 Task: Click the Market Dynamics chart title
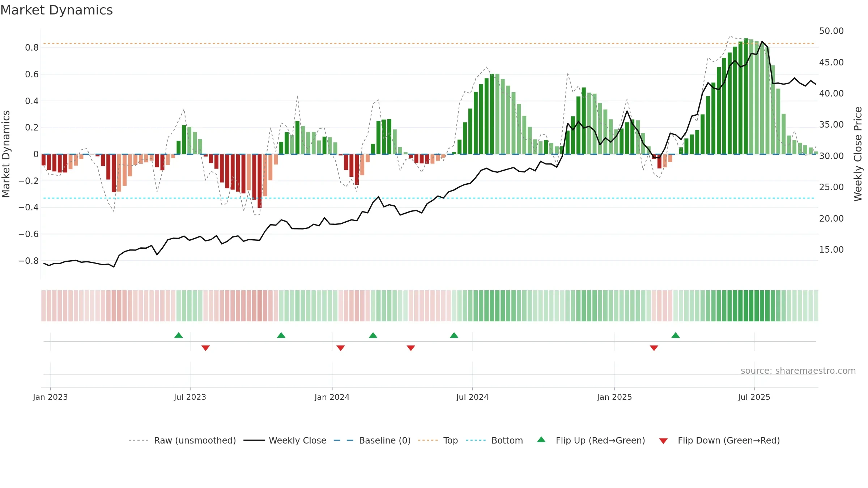(x=57, y=10)
